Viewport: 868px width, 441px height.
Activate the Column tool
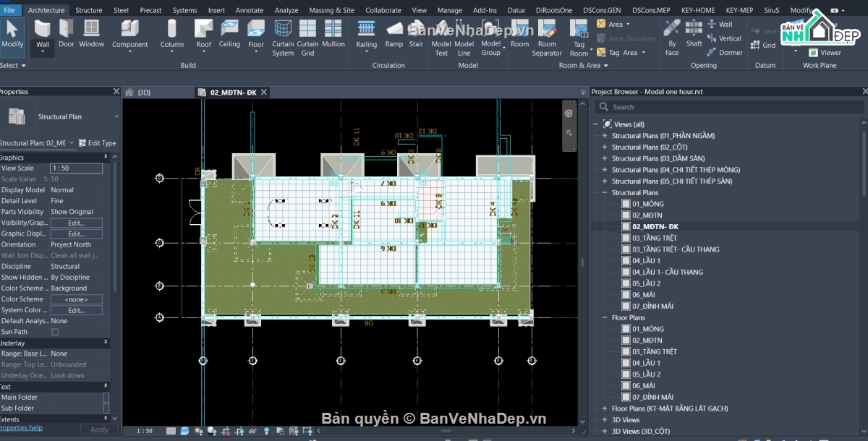point(172,34)
